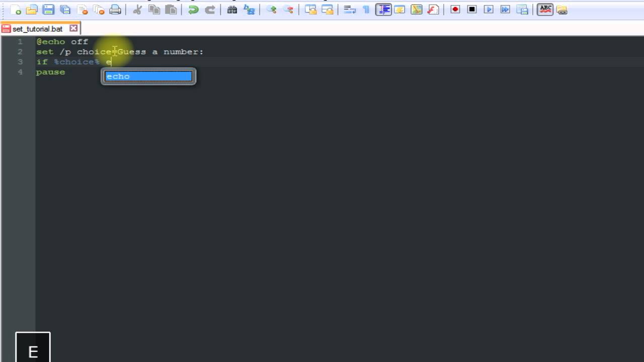This screenshot has height=362, width=644.
Task: Open the User Defined Language icon
Action: coord(400,10)
